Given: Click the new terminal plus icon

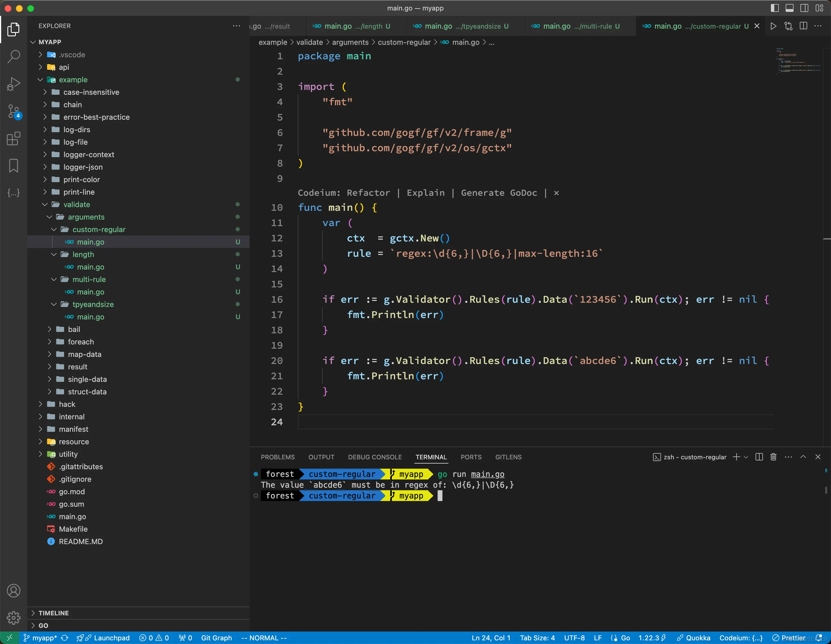Looking at the screenshot, I should click(736, 457).
